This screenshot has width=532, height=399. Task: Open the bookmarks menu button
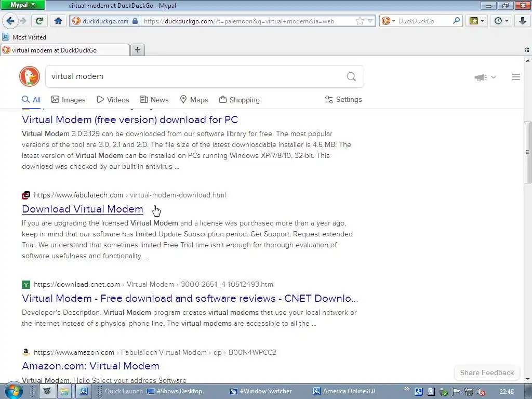pos(477,21)
